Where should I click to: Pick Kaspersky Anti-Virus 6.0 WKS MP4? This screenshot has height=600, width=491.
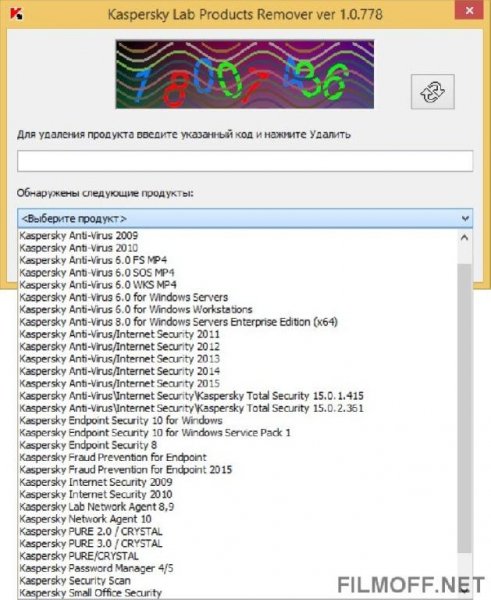coord(238,285)
